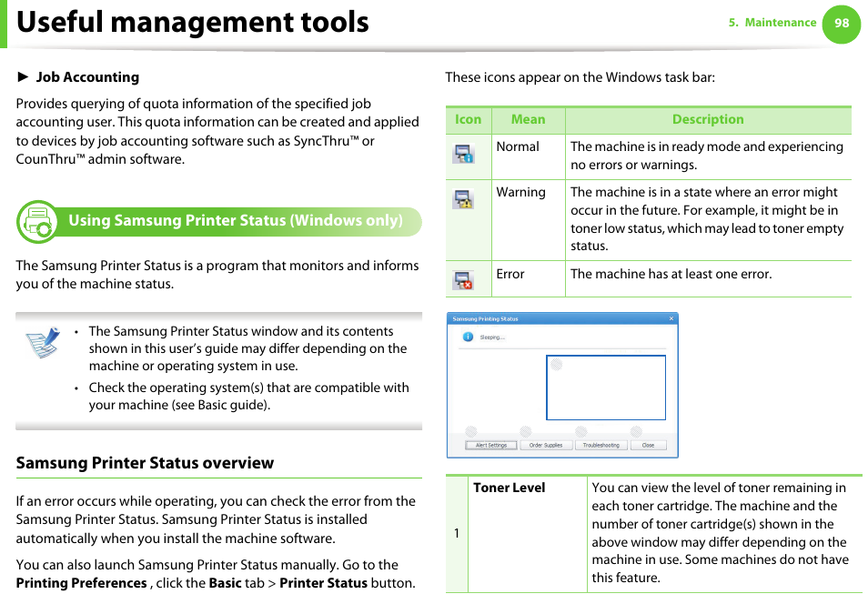This screenshot has width=868, height=614.
Task: Click the Troubleshooting button
Action: (x=601, y=445)
